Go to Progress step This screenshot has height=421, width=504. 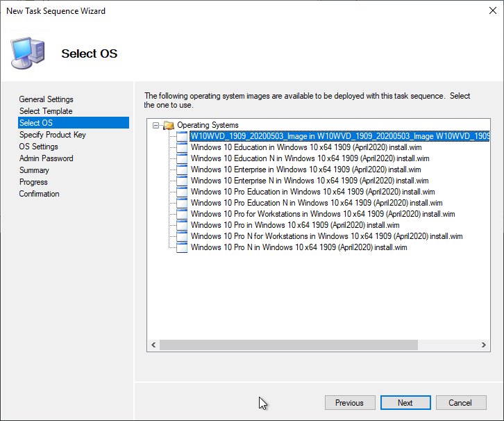point(33,182)
